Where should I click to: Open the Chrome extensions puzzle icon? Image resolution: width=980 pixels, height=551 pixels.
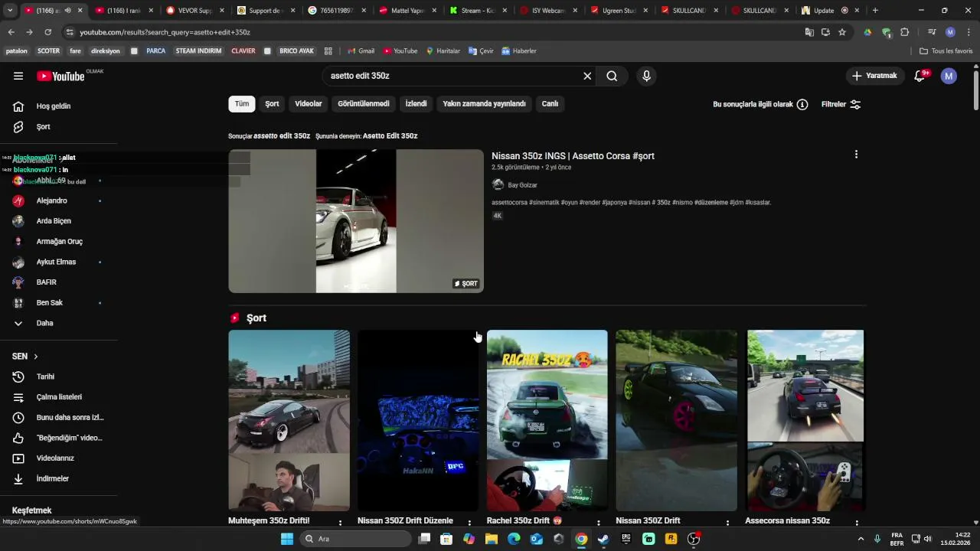coord(905,32)
